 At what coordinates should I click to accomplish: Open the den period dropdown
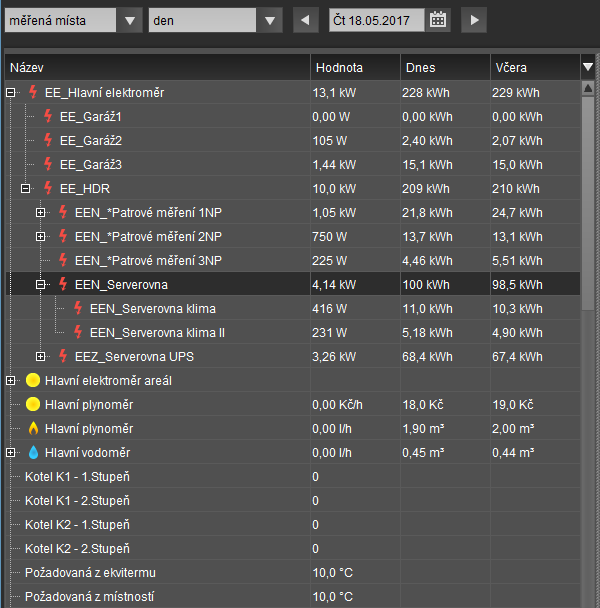(x=269, y=20)
